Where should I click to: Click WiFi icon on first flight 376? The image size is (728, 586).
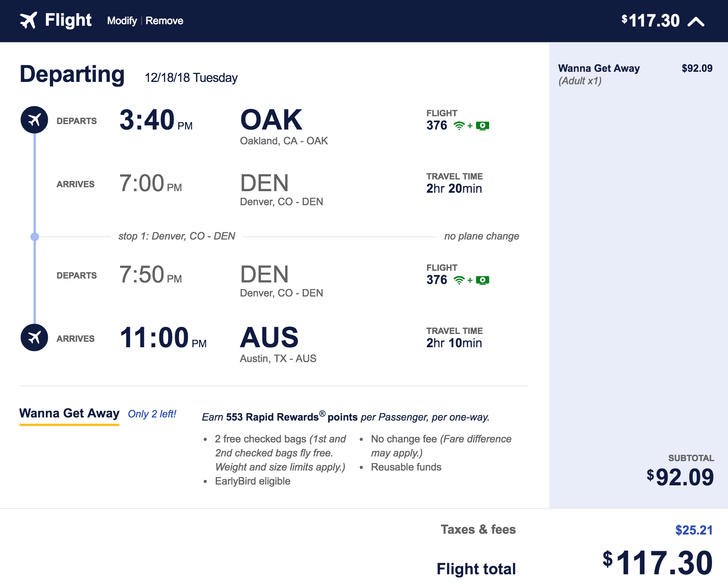459,126
